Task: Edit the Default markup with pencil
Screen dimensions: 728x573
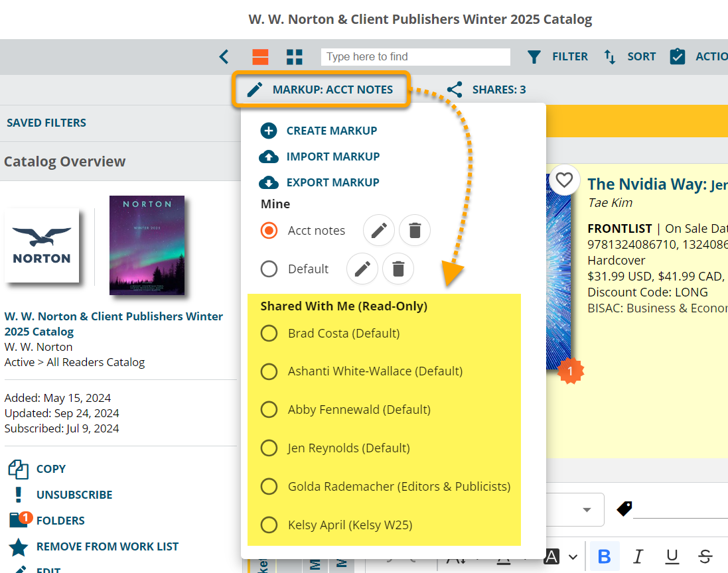Action: 362,269
